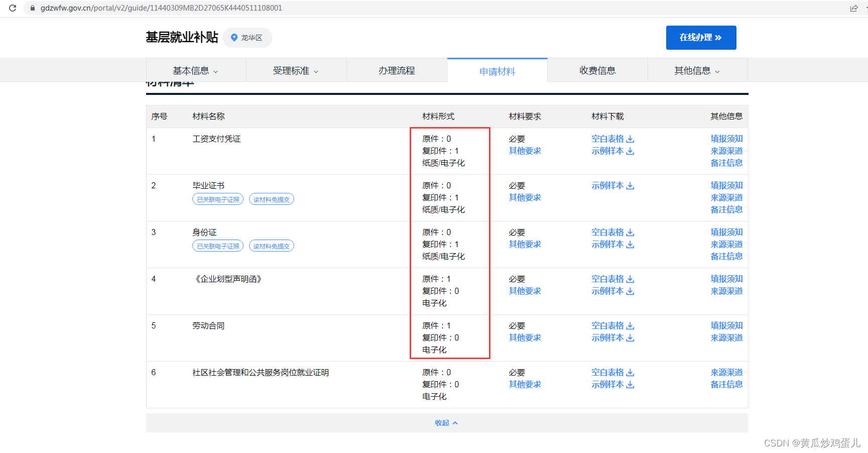View 备注信息 for 毕业证书

click(726, 209)
